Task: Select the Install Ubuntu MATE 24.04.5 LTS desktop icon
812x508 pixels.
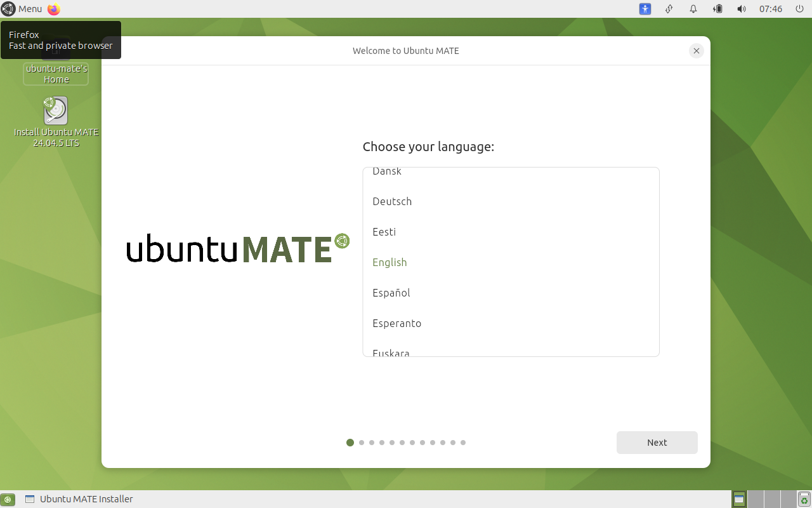Action: click(56, 122)
